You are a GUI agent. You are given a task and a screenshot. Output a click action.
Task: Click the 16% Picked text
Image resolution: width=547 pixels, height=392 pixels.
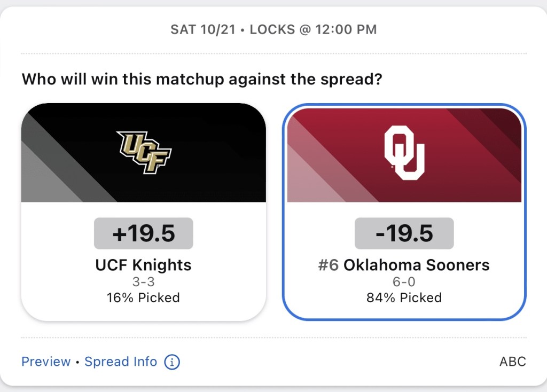pyautogui.click(x=144, y=297)
